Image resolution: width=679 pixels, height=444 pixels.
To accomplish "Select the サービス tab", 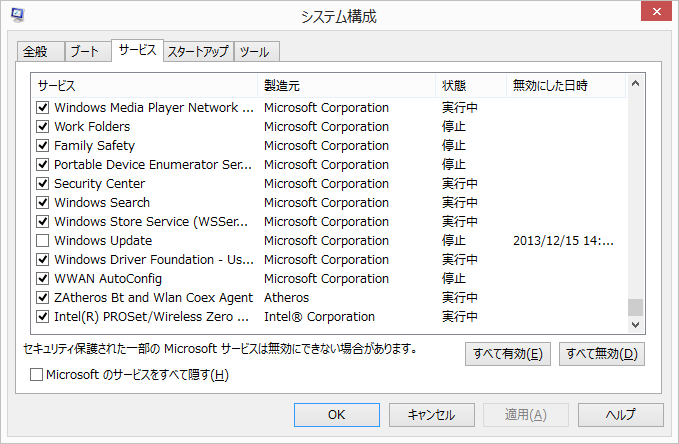I will (137, 50).
